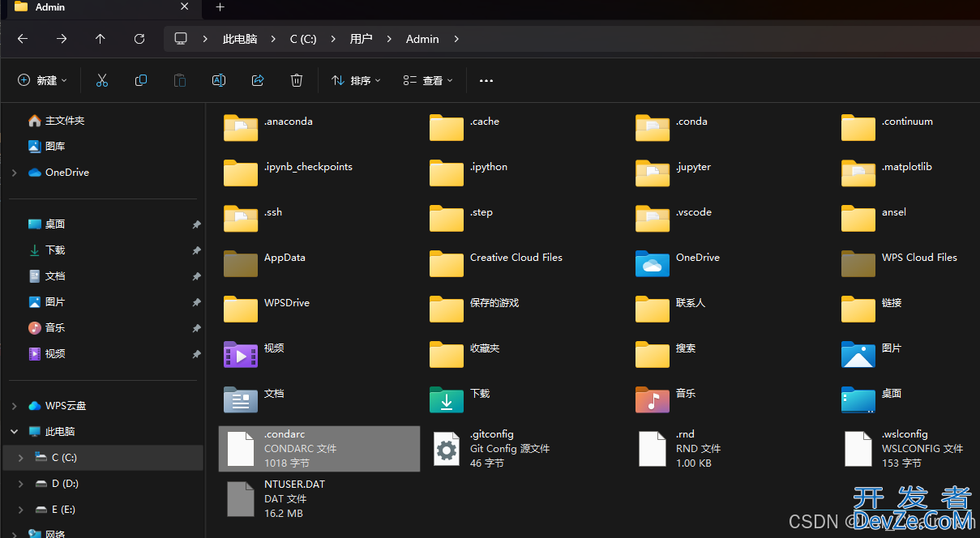Unpin 文档 using its pin icon
Viewport: 980px width, 538px height.
(x=196, y=277)
